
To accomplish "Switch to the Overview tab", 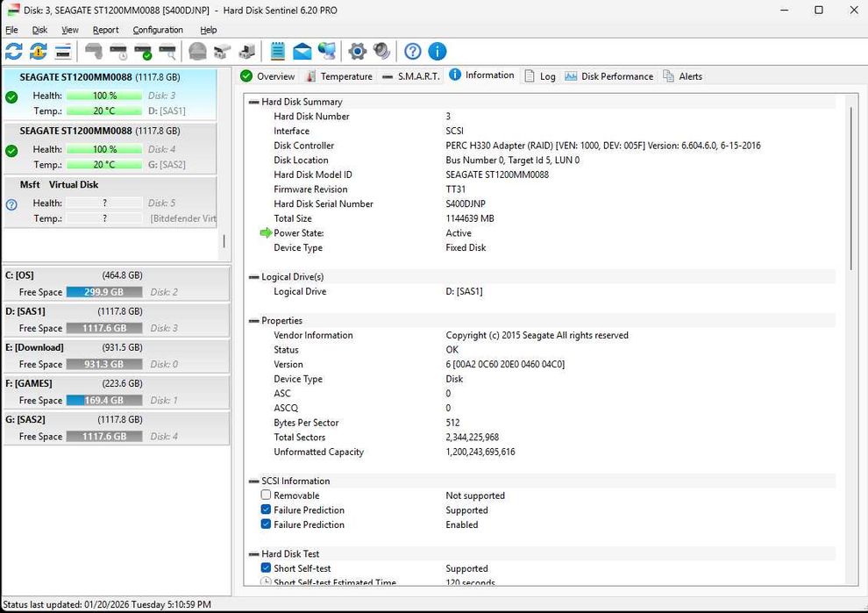I will (x=268, y=76).
